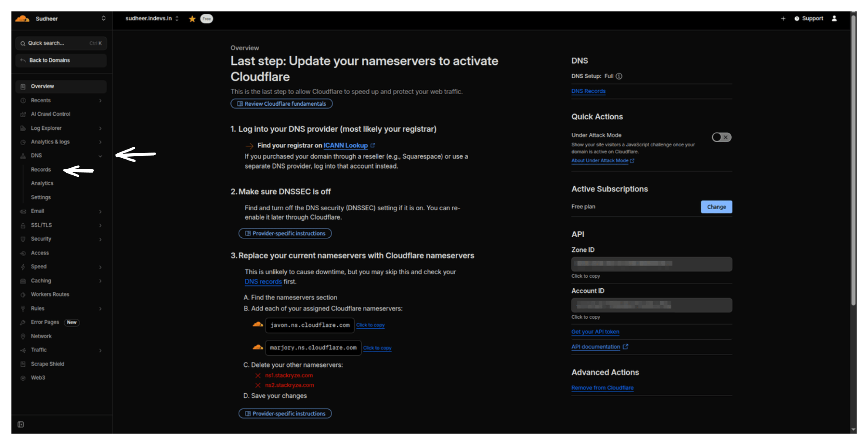868x445 pixels.
Task: Click the Speed lightning icon
Action: pos(23,267)
